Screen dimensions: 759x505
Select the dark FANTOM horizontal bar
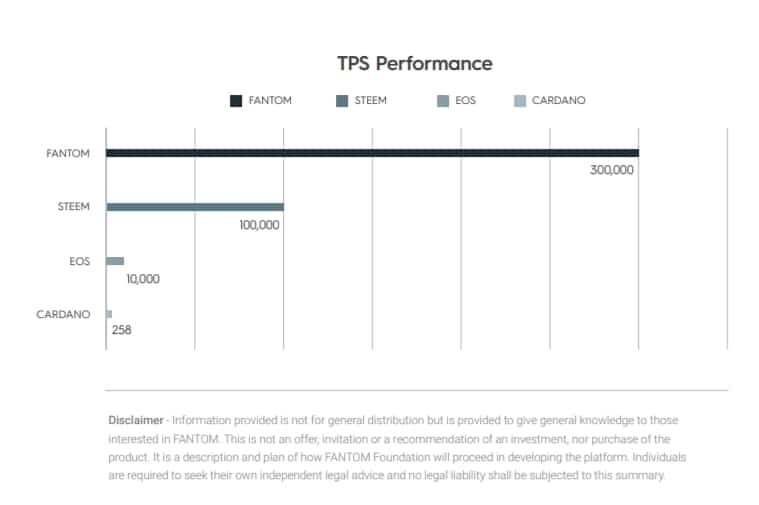[372, 153]
